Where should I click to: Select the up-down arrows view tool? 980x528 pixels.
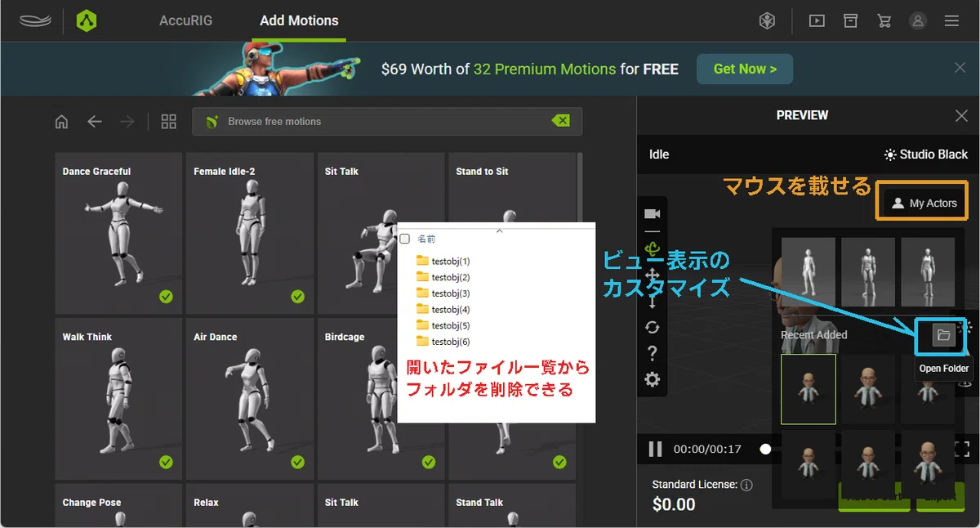point(652,302)
